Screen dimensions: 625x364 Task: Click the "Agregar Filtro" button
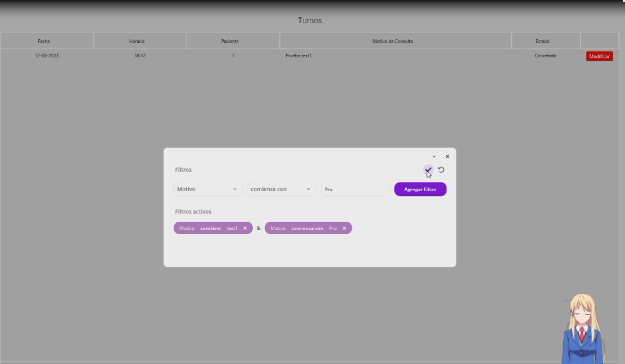coord(420,189)
